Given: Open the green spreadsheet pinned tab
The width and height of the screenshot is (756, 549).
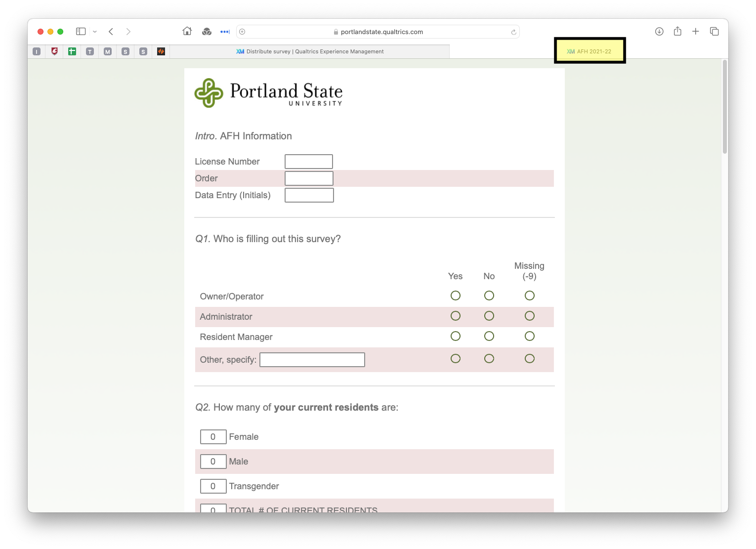Looking at the screenshot, I should [x=72, y=51].
